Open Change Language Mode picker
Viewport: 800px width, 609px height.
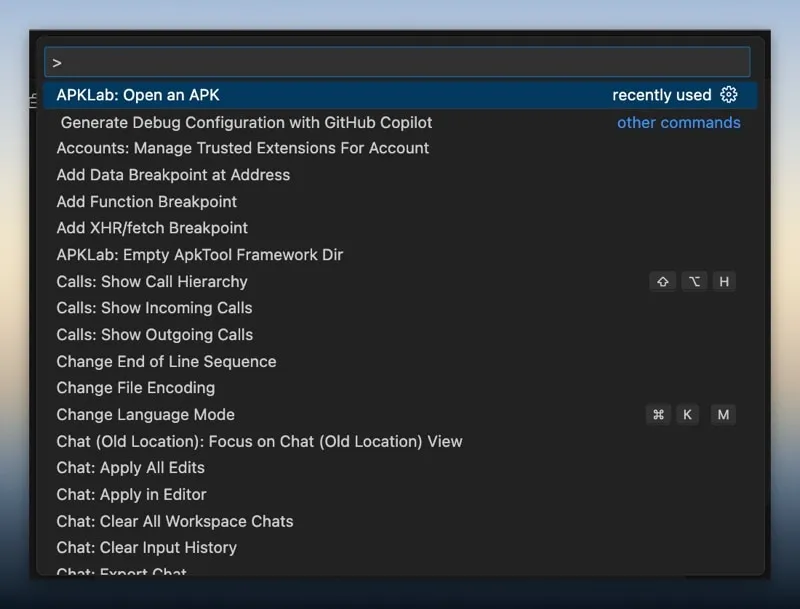[x=146, y=415]
